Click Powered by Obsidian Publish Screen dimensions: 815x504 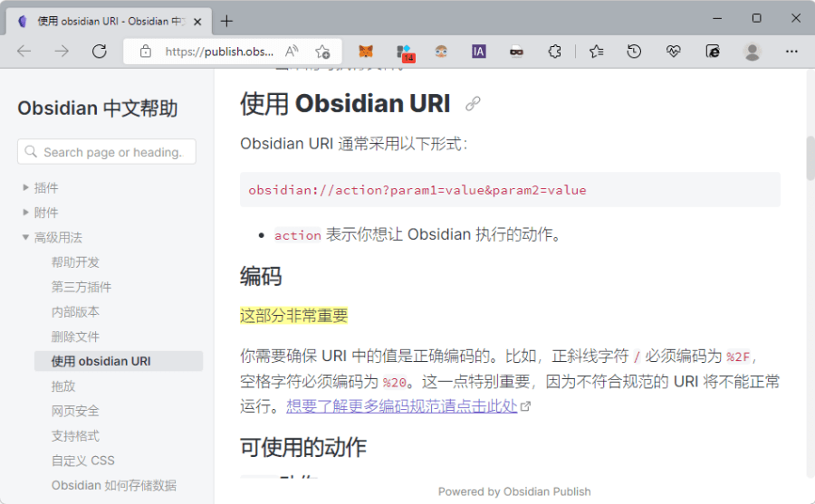514,491
